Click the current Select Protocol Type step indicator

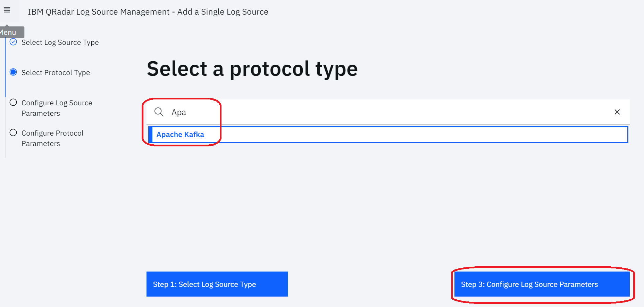pyautogui.click(x=13, y=72)
